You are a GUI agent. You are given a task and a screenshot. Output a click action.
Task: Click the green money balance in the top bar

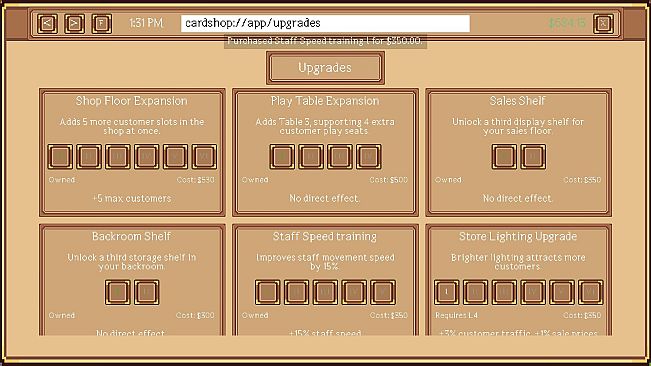[567, 23]
